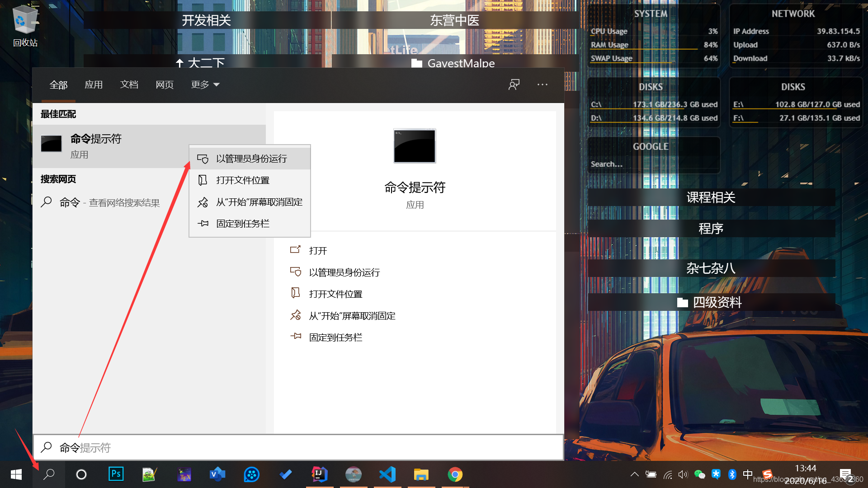Viewport: 868px width, 488px height.
Task: Click the RAM Usage meter bar
Action: click(654, 45)
